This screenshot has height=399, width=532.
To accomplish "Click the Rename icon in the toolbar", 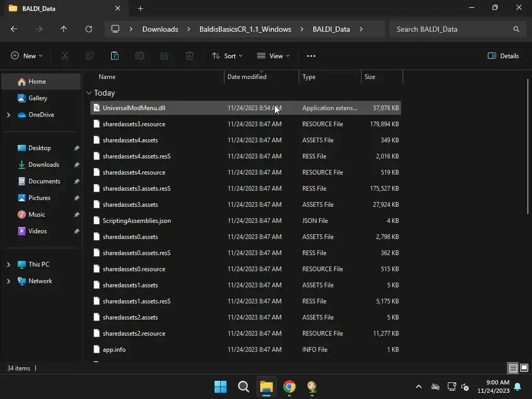I will tap(140, 56).
